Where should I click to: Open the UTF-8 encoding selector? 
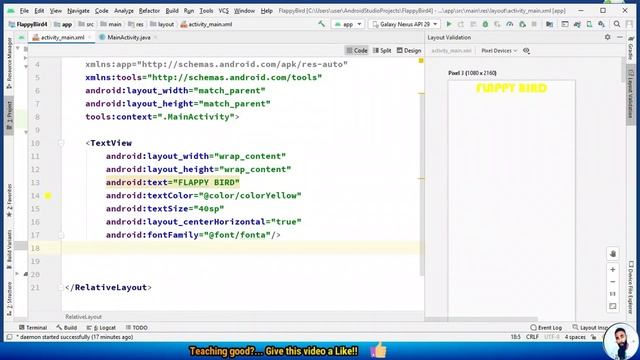coord(552,337)
